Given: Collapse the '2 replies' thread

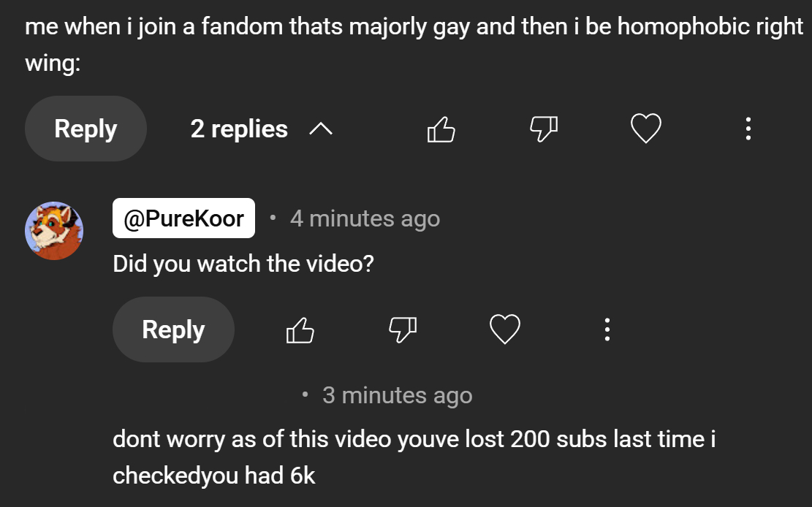Looking at the screenshot, I should point(261,129).
